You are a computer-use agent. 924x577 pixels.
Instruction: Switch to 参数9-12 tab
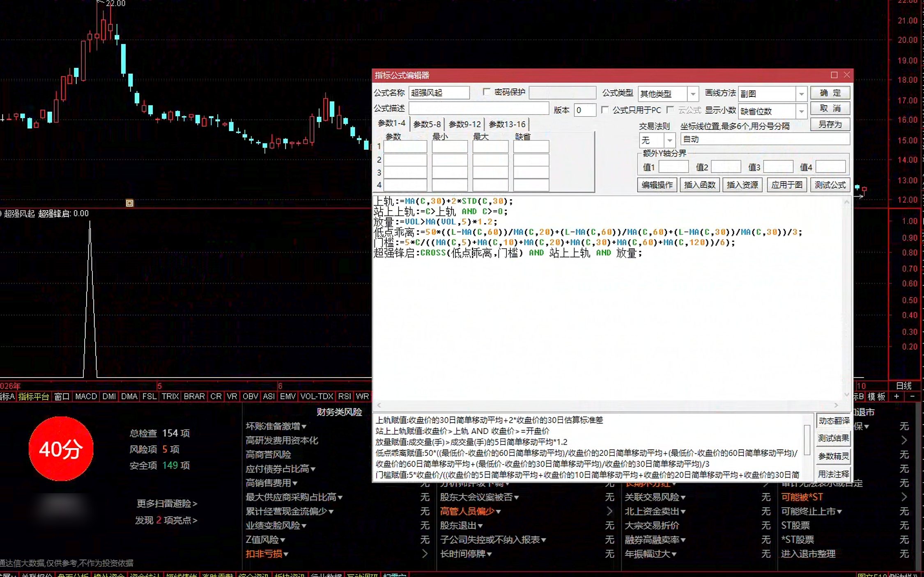point(464,124)
